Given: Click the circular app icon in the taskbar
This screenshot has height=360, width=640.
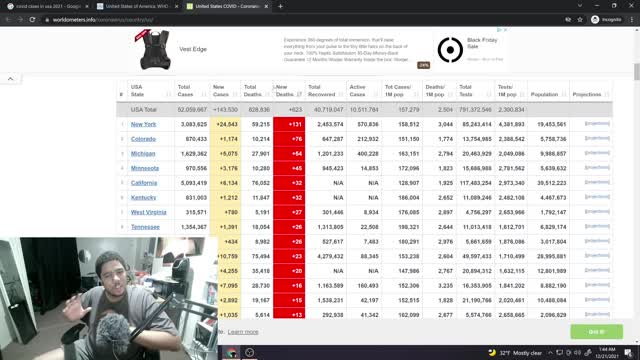Looking at the screenshot, I should [250, 353].
